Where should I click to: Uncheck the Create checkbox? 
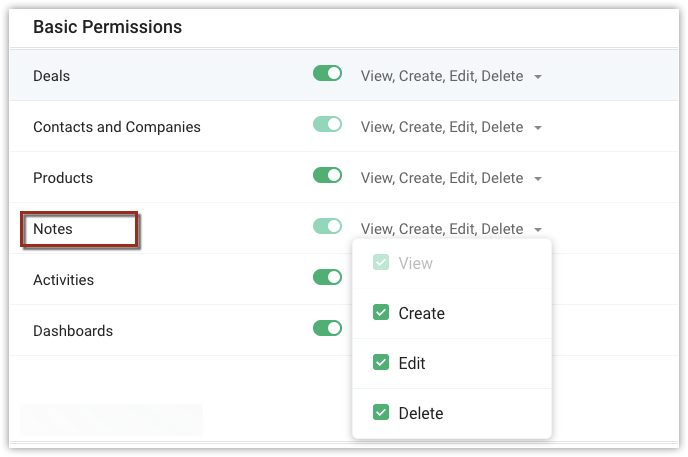point(381,313)
